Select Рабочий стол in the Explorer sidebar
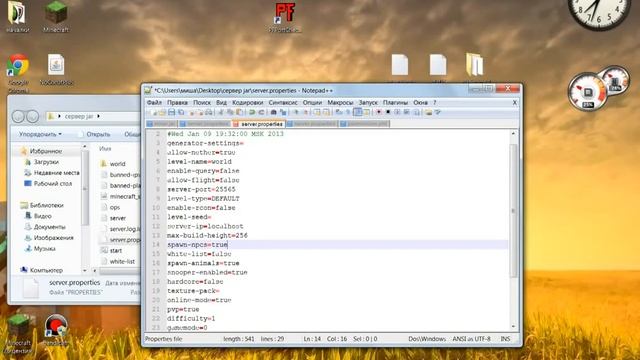 [x=48, y=184]
